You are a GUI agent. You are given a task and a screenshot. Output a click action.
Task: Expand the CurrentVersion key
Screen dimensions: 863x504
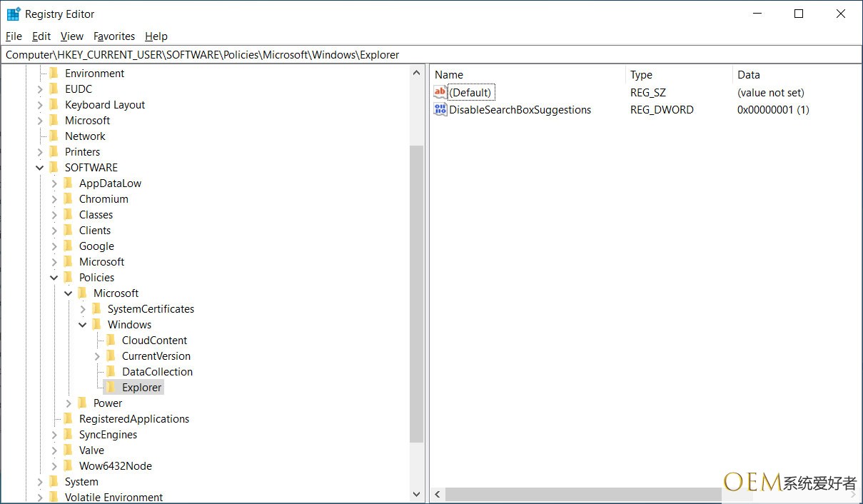pos(97,356)
